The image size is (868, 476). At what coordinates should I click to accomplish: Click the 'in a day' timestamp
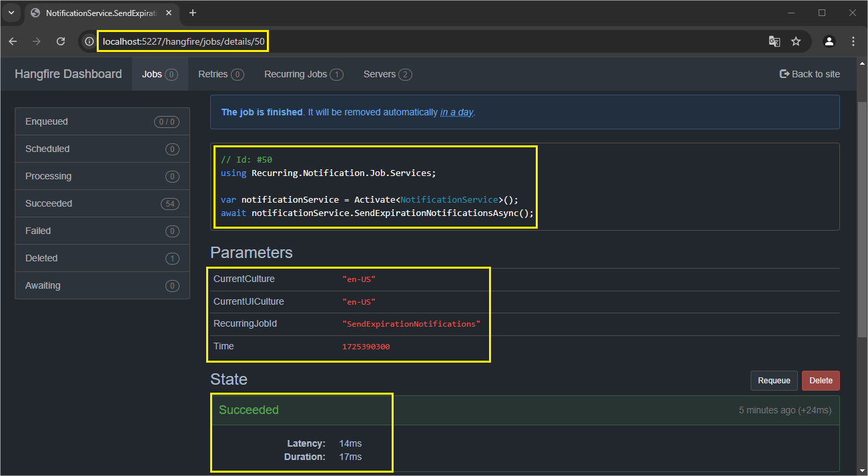(x=456, y=112)
